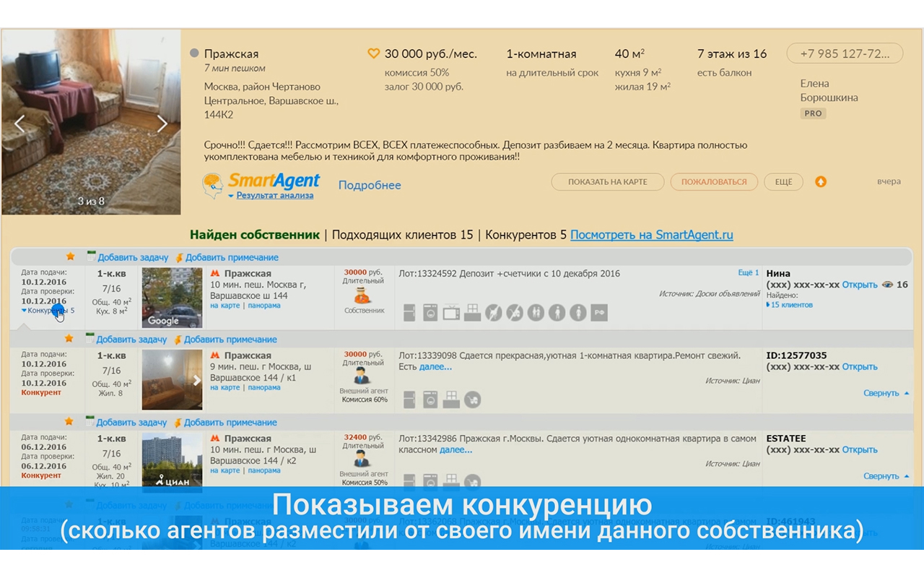
Task: Click the note pin icon in lot 13324592 row
Action: [179, 257]
